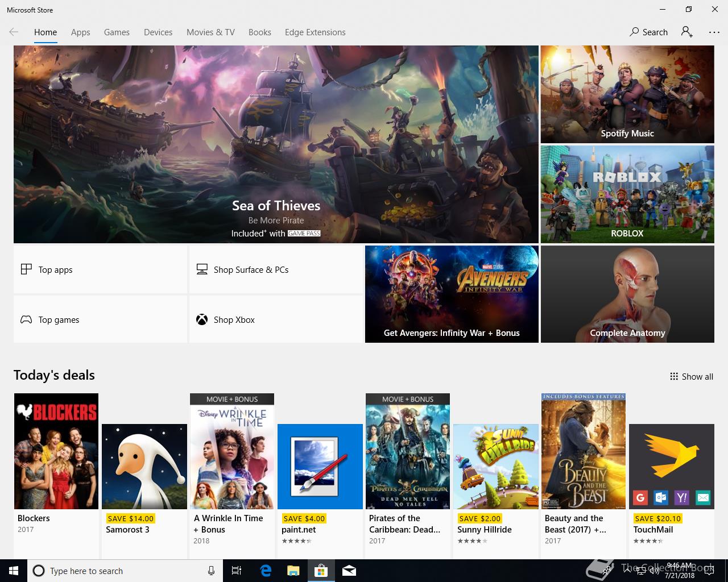Open Beauty and the Beast poster

(584, 451)
